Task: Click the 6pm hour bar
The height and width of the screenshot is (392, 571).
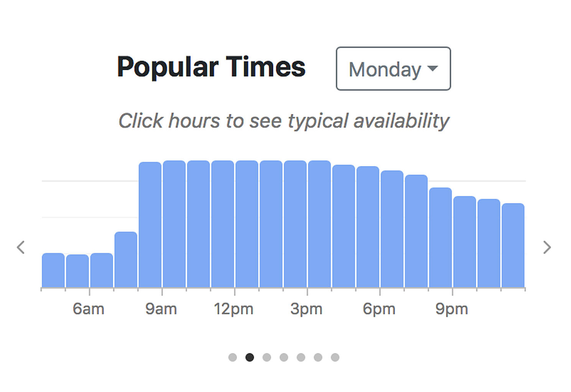Action: click(x=392, y=229)
